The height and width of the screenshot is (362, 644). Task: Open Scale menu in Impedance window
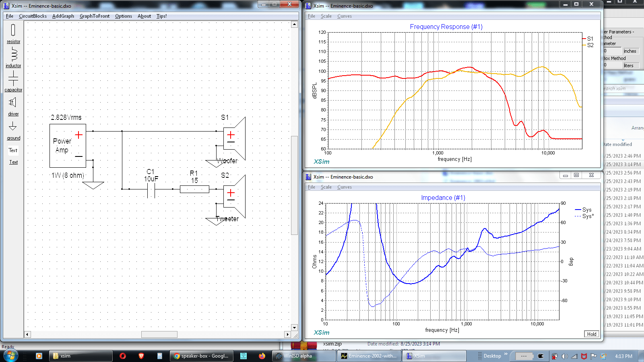click(326, 187)
